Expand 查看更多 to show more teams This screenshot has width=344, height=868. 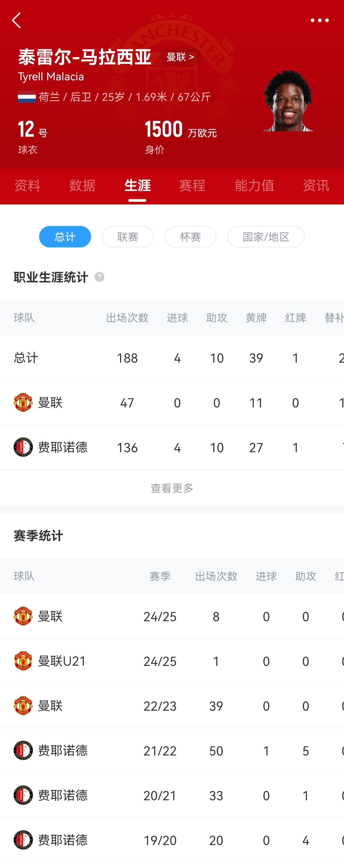point(172,488)
